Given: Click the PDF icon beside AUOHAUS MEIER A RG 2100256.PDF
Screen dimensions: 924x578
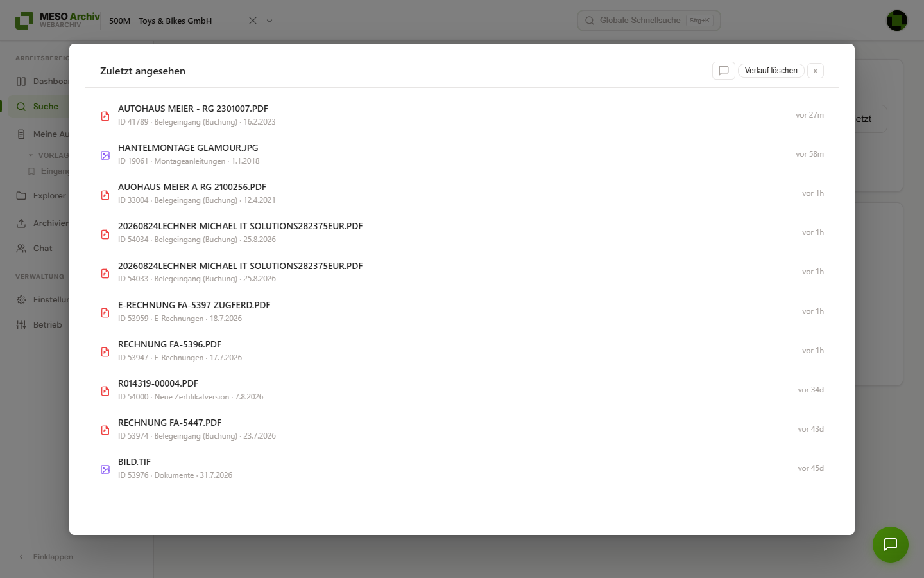Looking at the screenshot, I should tap(105, 195).
